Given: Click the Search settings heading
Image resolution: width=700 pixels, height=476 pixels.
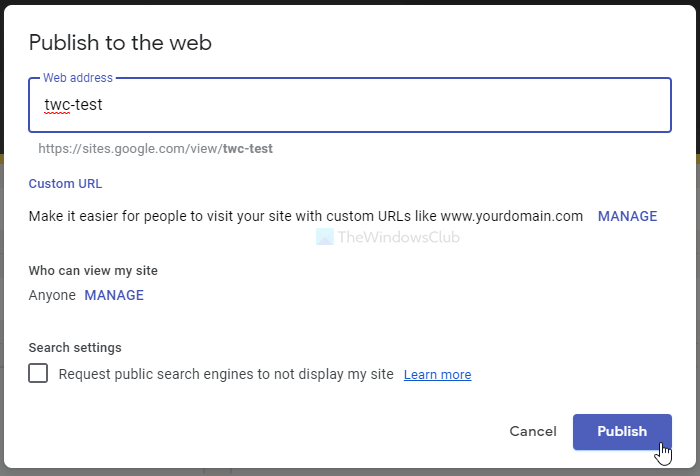Looking at the screenshot, I should pos(75,348).
